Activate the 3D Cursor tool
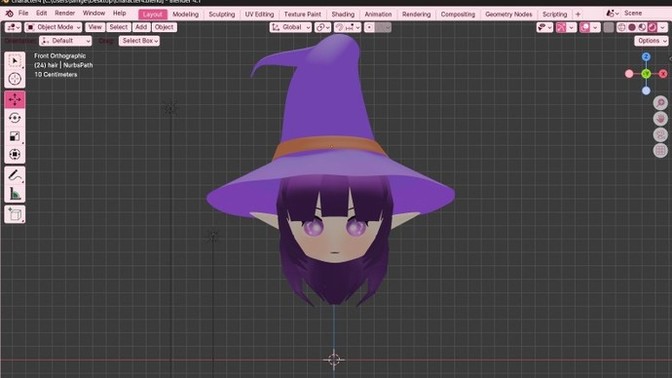The width and height of the screenshot is (672, 378). [x=15, y=79]
